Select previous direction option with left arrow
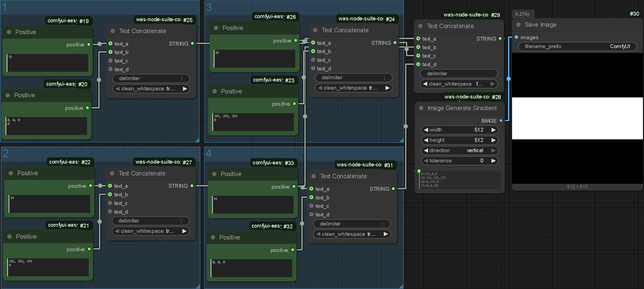 point(426,150)
